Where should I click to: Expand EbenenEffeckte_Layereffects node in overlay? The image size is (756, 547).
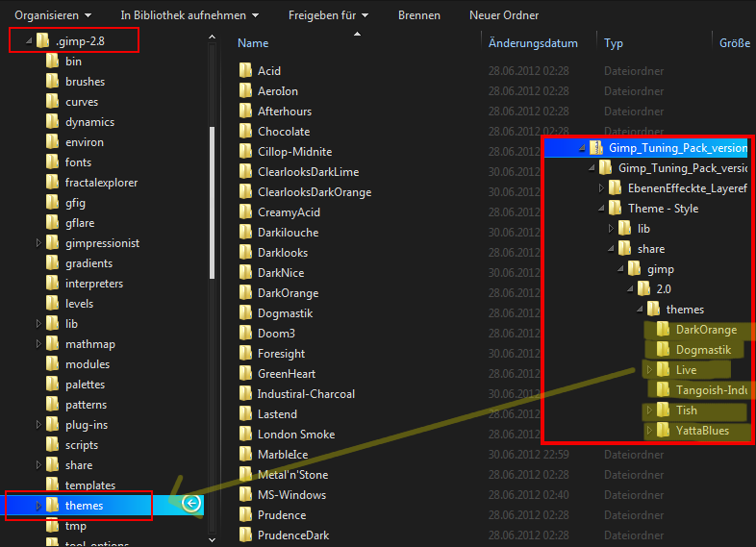[601, 188]
